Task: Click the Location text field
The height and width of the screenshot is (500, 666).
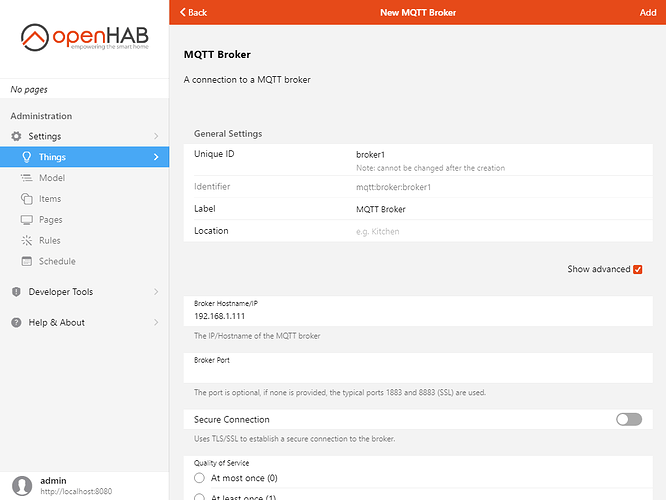Action: [500, 231]
